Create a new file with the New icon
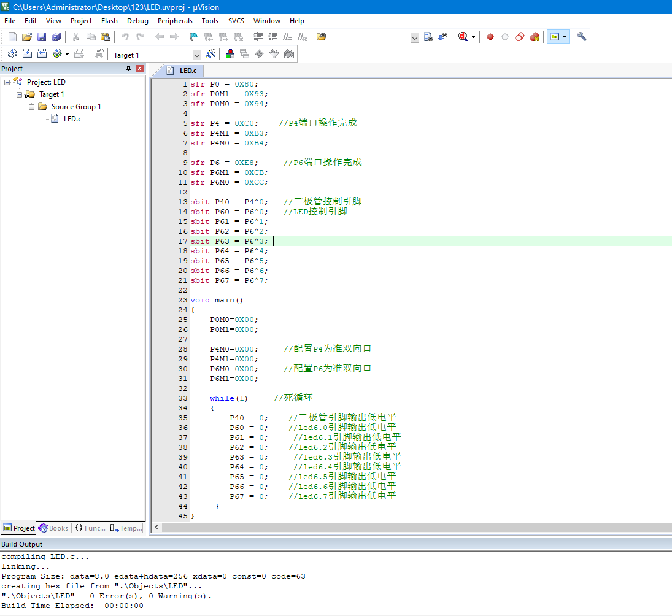Image resolution: width=672 pixels, height=616 pixels. pos(12,37)
